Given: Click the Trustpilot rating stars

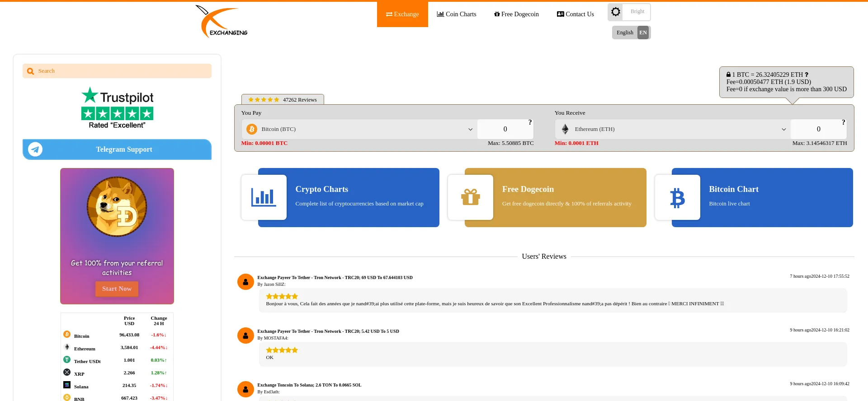Looking at the screenshot, I should point(117,113).
